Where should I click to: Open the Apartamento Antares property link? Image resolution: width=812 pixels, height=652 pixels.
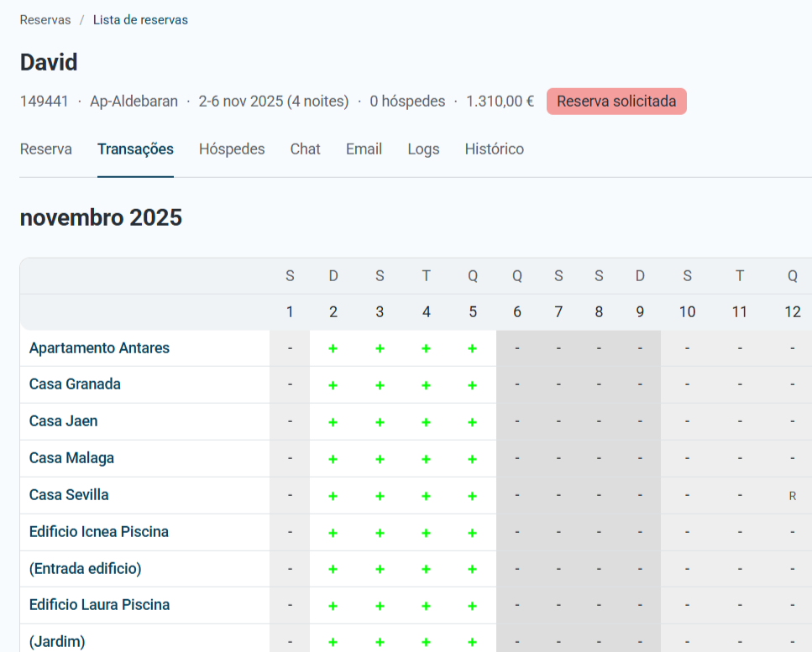click(x=99, y=347)
